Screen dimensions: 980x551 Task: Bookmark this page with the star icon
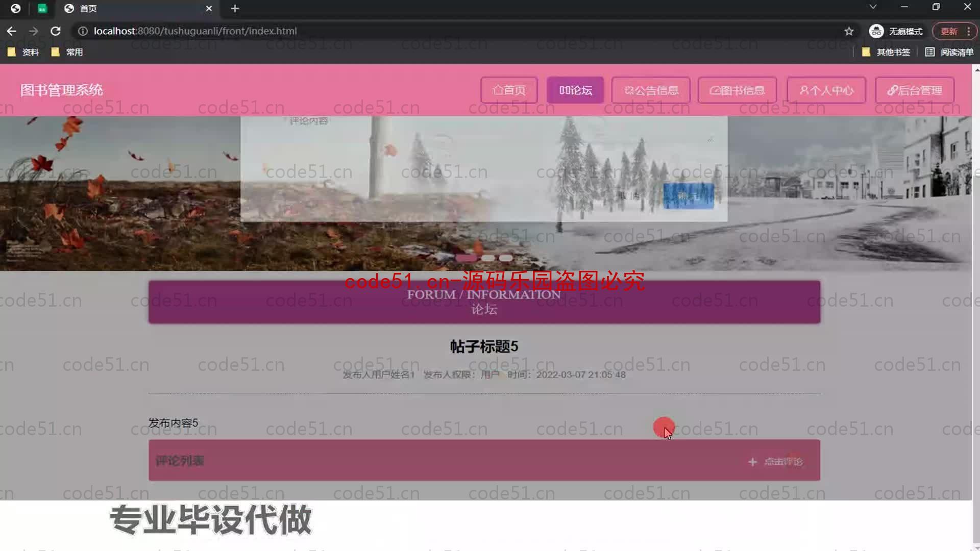(x=849, y=31)
